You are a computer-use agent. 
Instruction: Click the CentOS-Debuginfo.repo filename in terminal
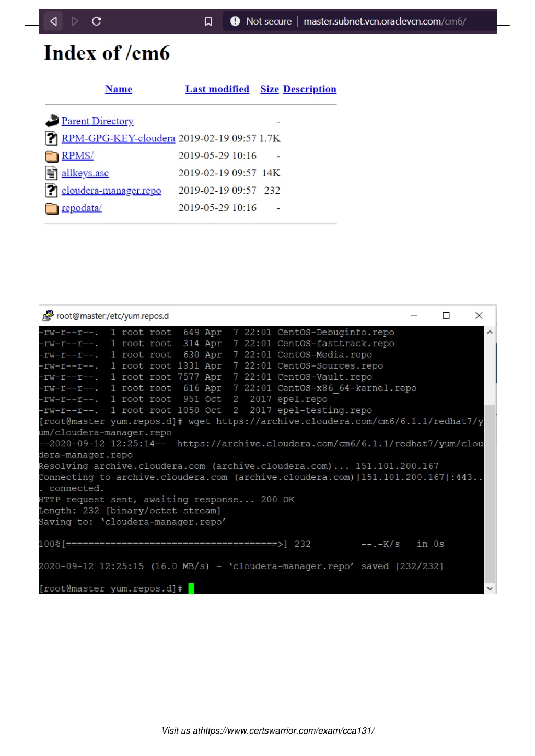click(336, 333)
